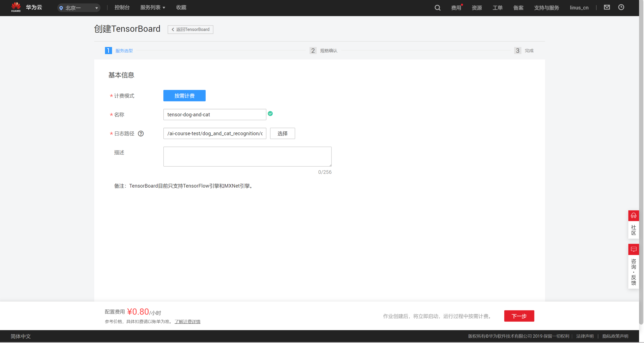Go back via 返回TensorBoard button
The width and height of the screenshot is (644, 343).
tap(190, 29)
